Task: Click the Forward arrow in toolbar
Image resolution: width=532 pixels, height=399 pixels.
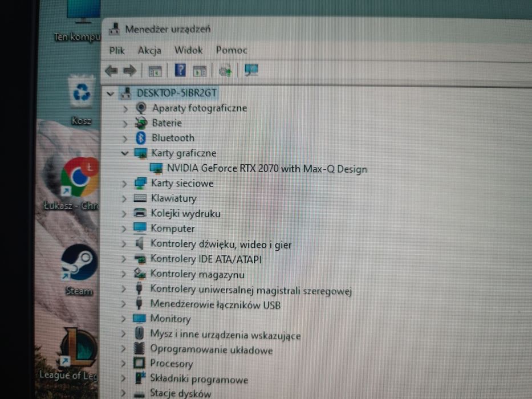Action: click(129, 71)
